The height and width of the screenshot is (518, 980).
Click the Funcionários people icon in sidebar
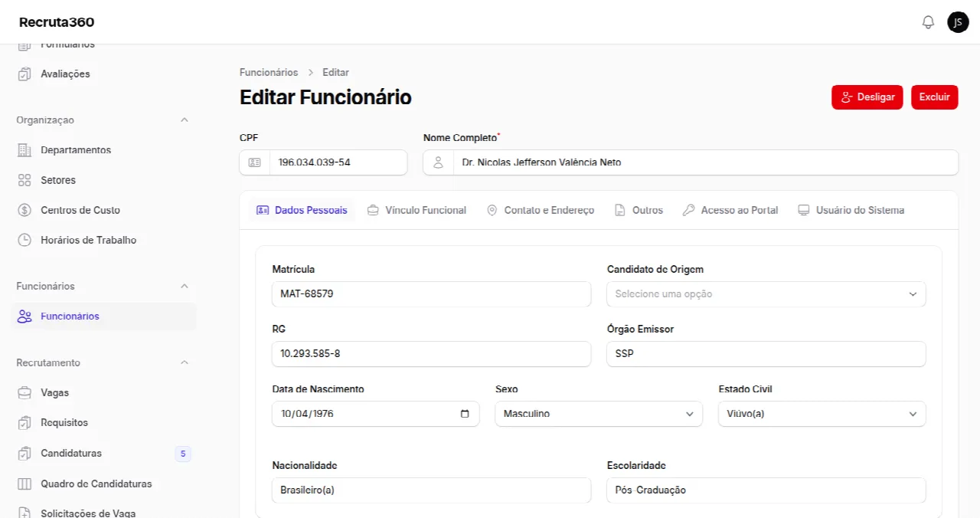24,316
